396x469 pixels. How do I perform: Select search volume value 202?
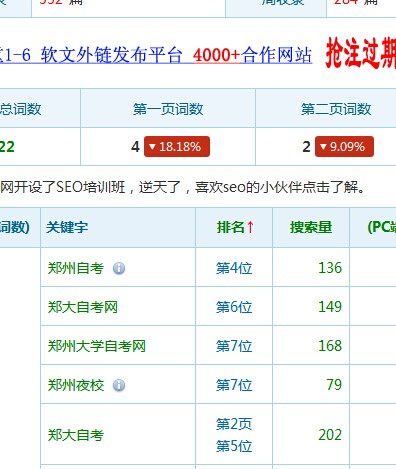click(330, 435)
